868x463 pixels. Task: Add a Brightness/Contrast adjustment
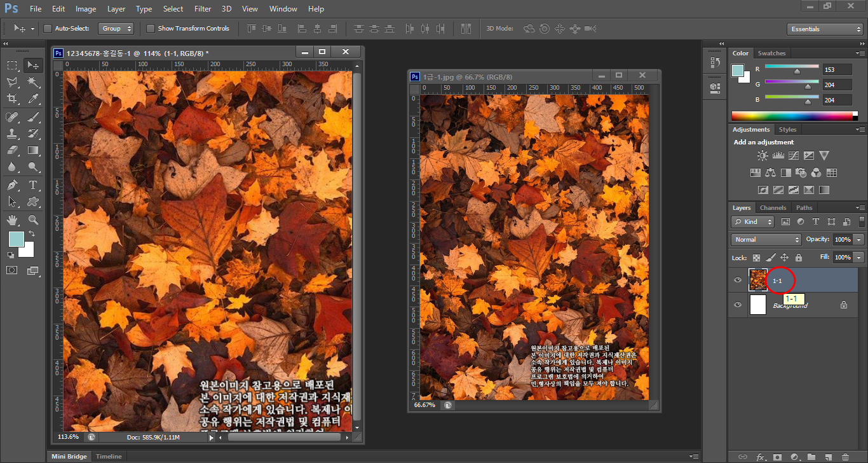[763, 155]
